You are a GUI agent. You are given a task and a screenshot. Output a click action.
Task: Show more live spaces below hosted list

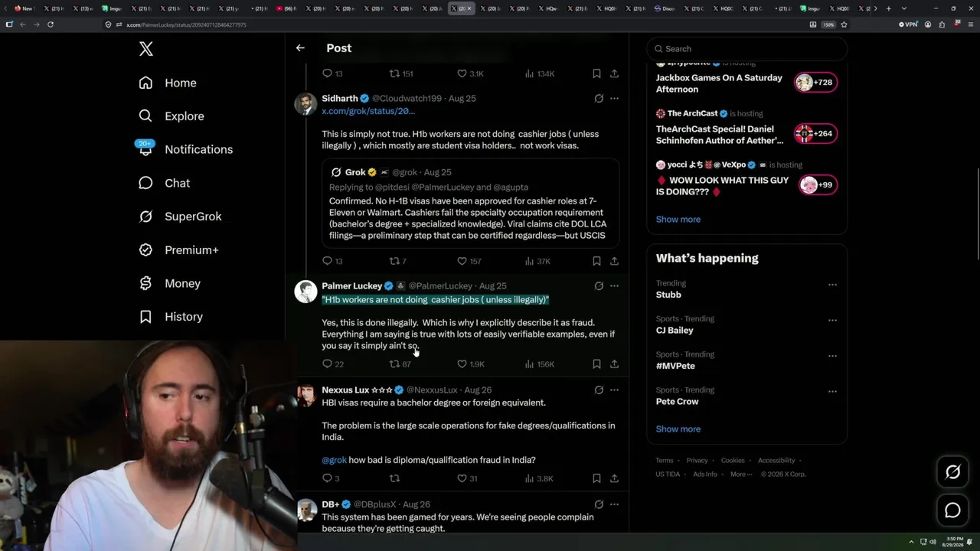(678, 220)
